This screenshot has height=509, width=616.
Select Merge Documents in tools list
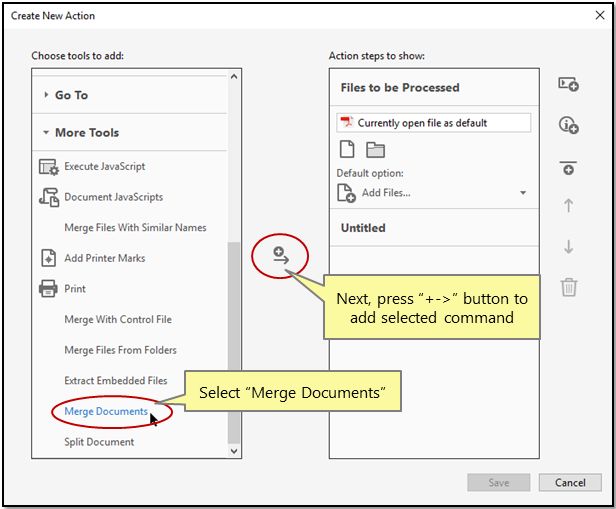pos(106,411)
